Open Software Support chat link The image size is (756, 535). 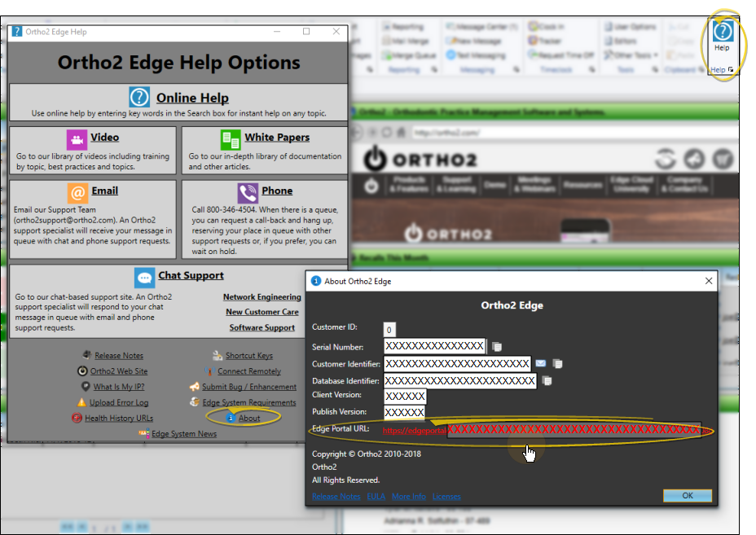(262, 327)
